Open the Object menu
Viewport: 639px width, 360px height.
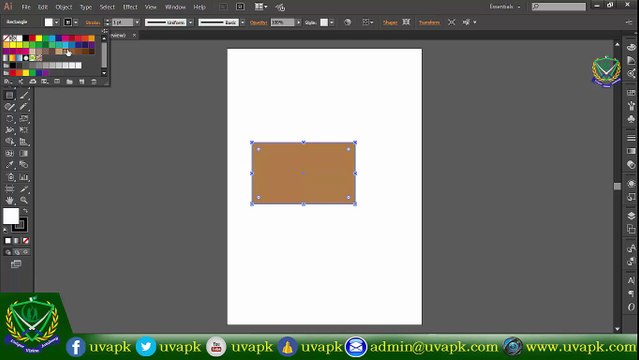[64, 7]
